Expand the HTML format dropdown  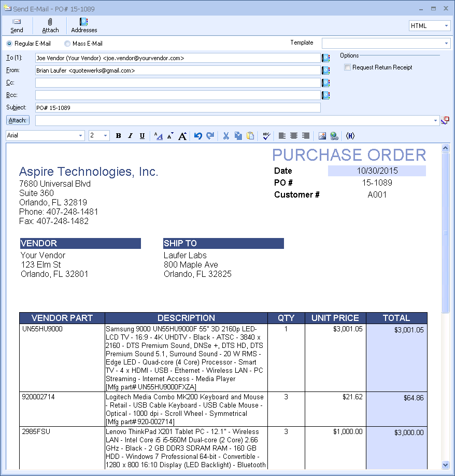(446, 26)
